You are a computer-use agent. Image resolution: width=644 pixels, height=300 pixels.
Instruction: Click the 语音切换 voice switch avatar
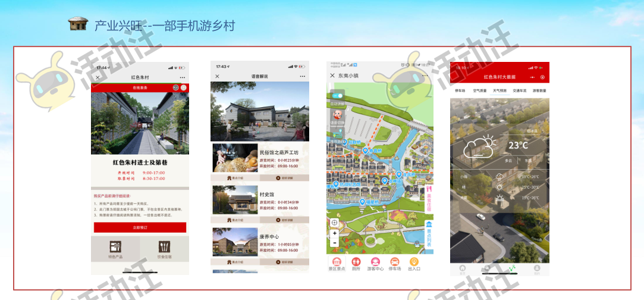click(337, 114)
